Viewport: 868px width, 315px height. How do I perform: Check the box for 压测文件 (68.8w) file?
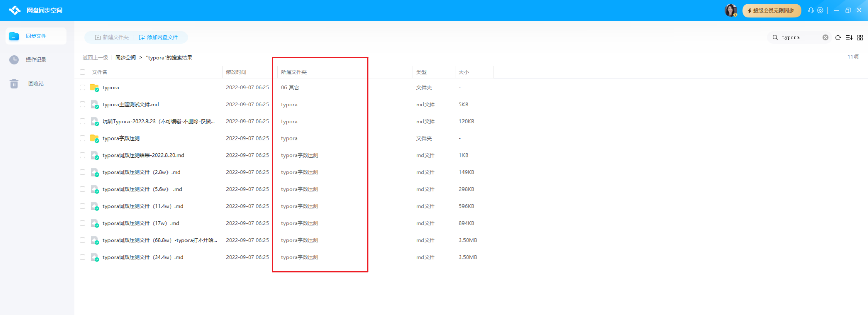(x=82, y=240)
